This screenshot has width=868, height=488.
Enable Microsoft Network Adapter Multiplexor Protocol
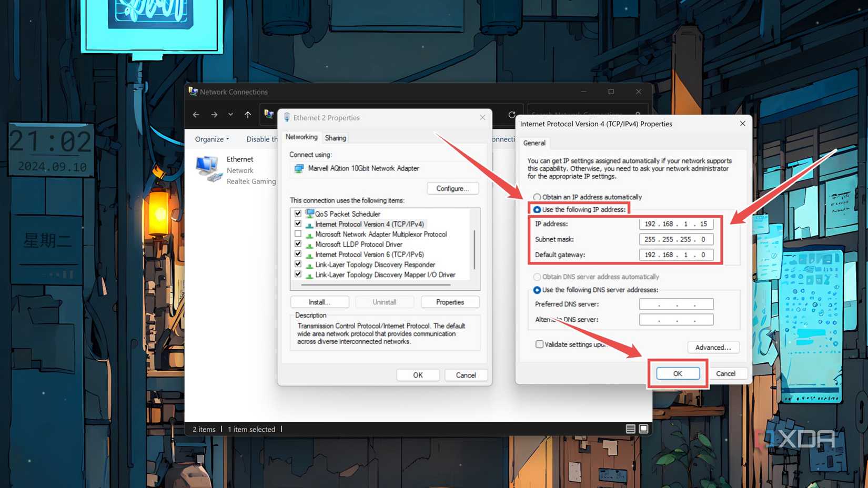[298, 234]
